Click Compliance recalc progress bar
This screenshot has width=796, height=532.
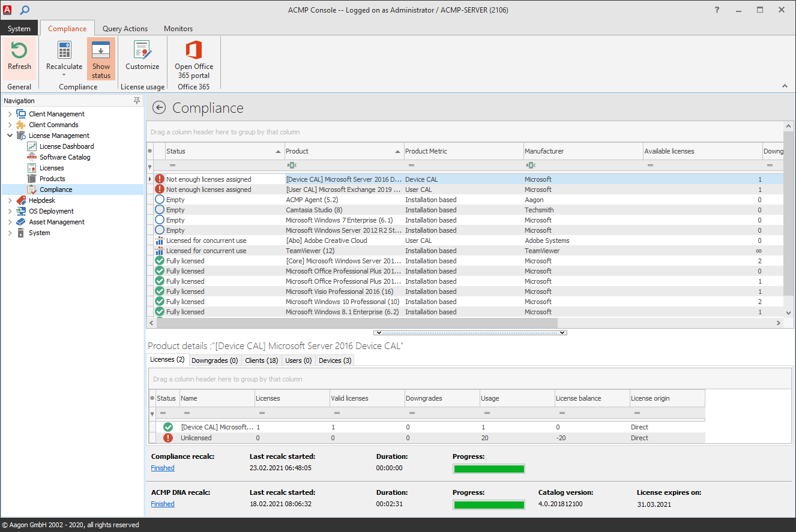(489, 468)
